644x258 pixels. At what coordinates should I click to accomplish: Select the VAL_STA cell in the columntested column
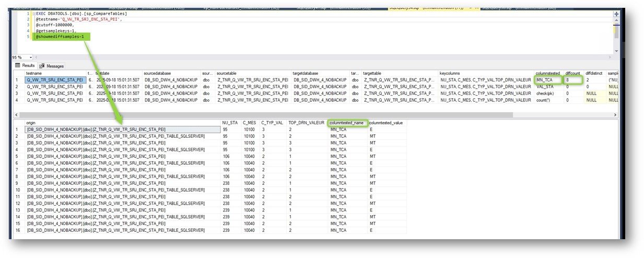pyautogui.click(x=549, y=87)
